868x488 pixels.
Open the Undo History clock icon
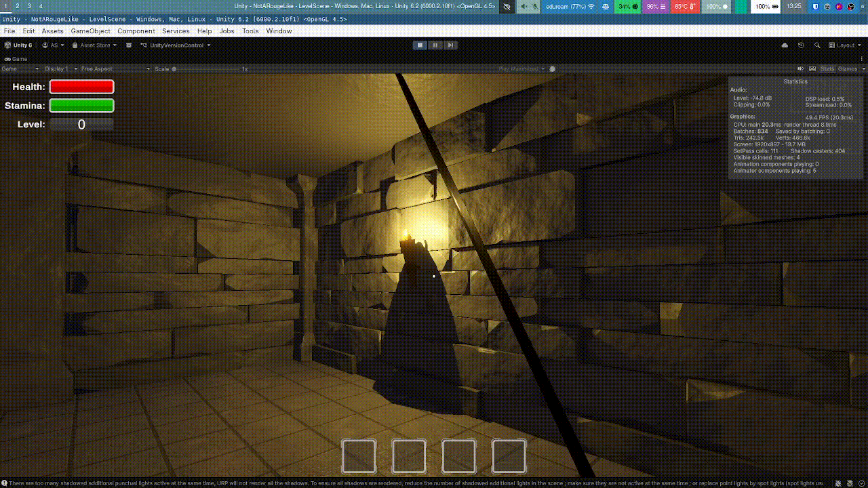coord(800,45)
